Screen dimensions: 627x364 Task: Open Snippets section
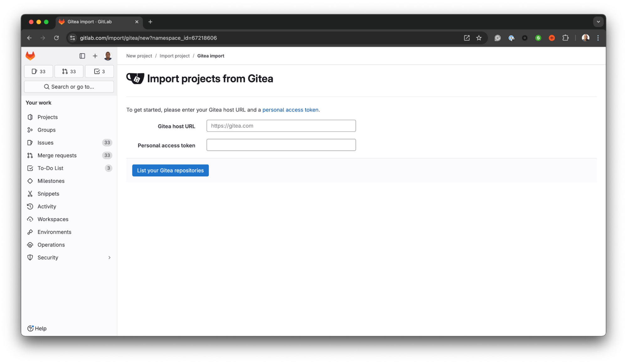pyautogui.click(x=48, y=193)
